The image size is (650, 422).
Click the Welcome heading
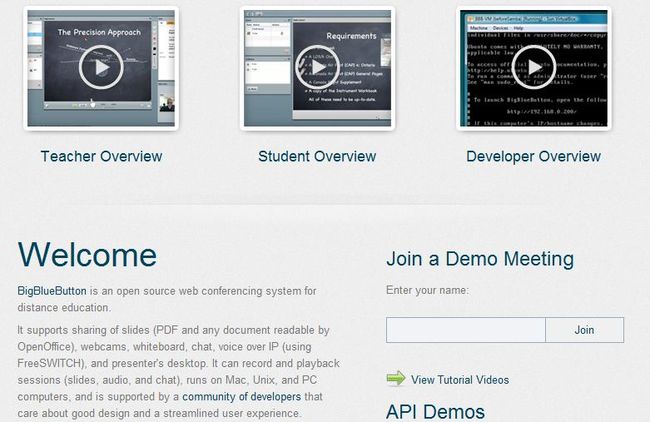click(x=87, y=255)
